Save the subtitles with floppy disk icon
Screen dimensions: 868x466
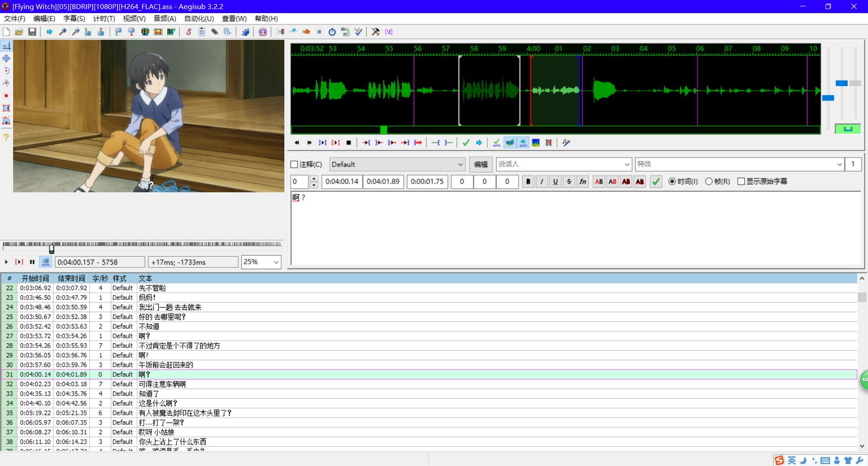click(x=32, y=32)
